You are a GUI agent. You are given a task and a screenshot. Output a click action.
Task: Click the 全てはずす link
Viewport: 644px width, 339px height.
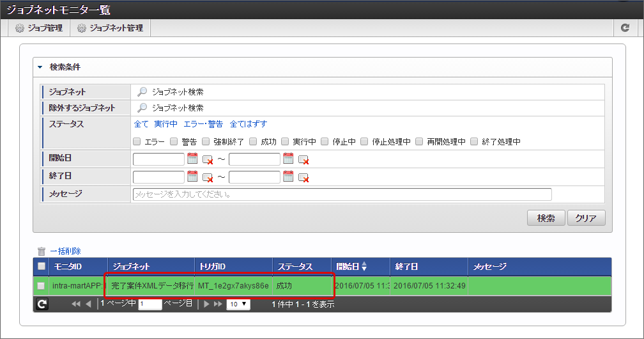coord(248,124)
